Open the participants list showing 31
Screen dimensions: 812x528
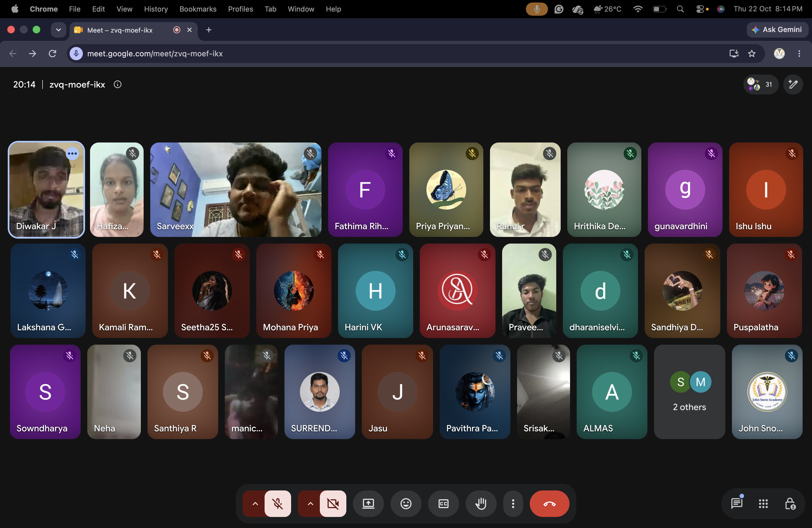point(760,84)
